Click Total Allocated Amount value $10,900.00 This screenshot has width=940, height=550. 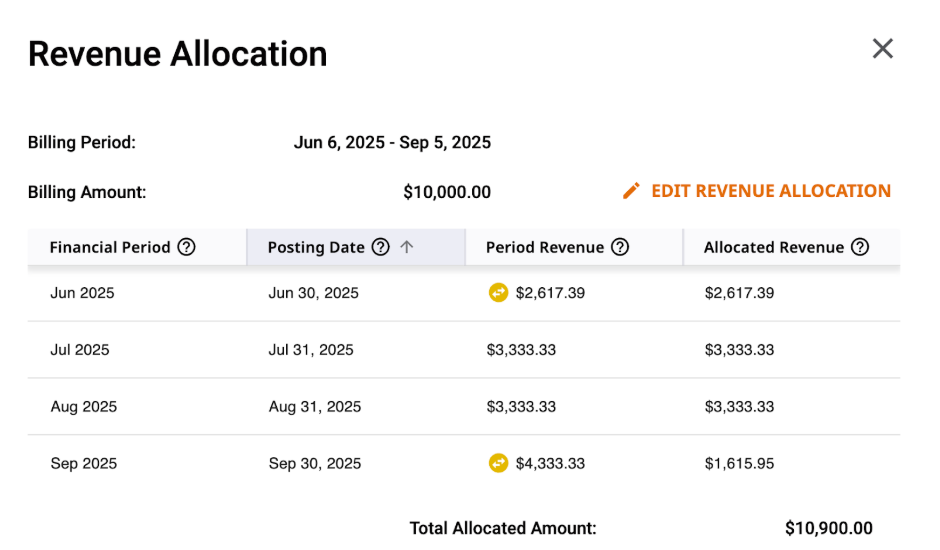[828, 528]
